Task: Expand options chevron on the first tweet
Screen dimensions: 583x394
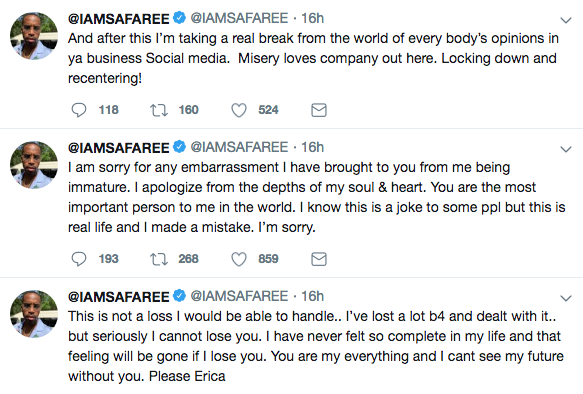Action: coord(566,20)
